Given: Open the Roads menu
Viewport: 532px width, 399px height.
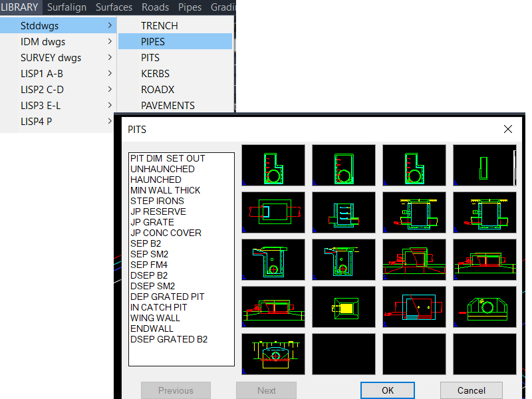Looking at the screenshot, I should [x=155, y=8].
